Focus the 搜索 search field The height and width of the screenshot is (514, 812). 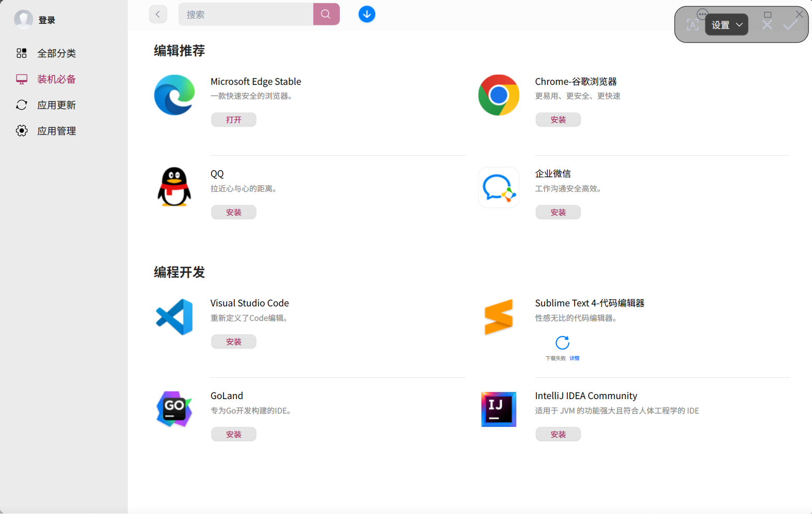point(246,14)
